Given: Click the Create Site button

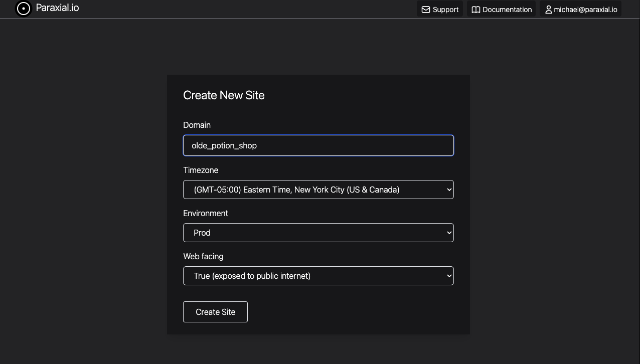Looking at the screenshot, I should pyautogui.click(x=215, y=311).
